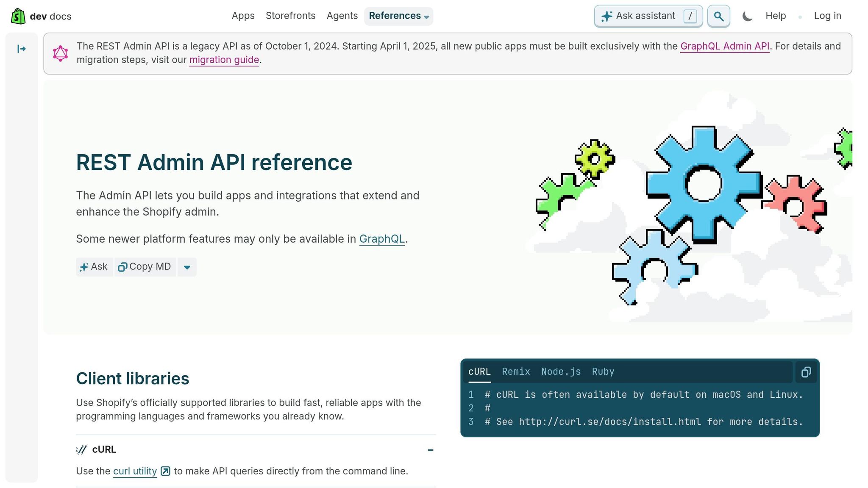The width and height of the screenshot is (868, 488).
Task: Click the Log in link
Action: (827, 16)
